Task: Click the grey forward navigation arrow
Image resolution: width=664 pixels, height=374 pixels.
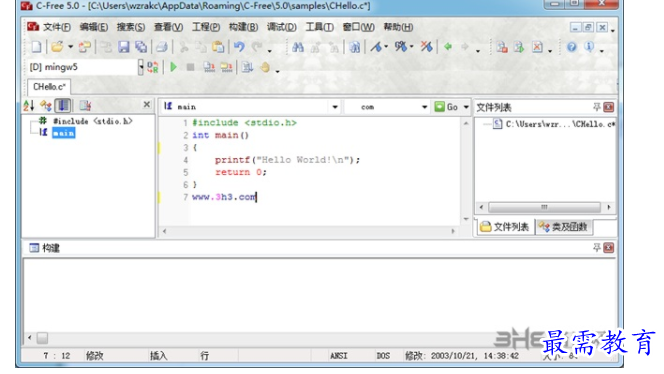Action: coord(465,47)
